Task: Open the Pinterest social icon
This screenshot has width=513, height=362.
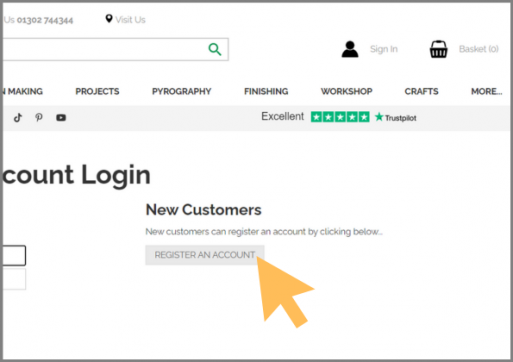Action: [39, 117]
